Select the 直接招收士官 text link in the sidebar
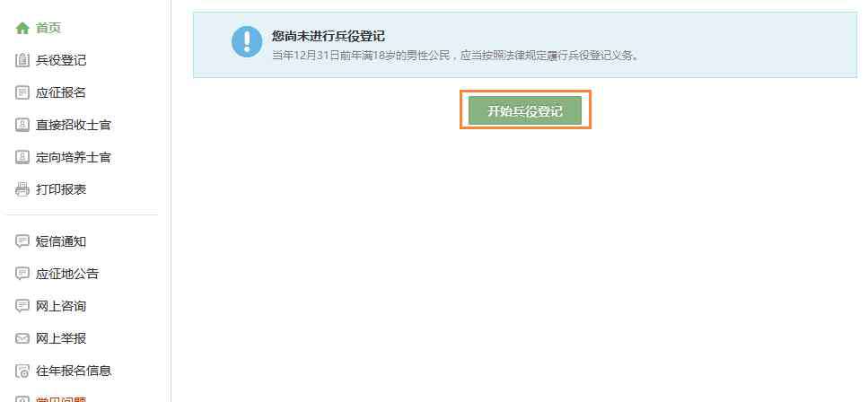Screen dimensions: 868x402 pyautogui.click(x=74, y=125)
